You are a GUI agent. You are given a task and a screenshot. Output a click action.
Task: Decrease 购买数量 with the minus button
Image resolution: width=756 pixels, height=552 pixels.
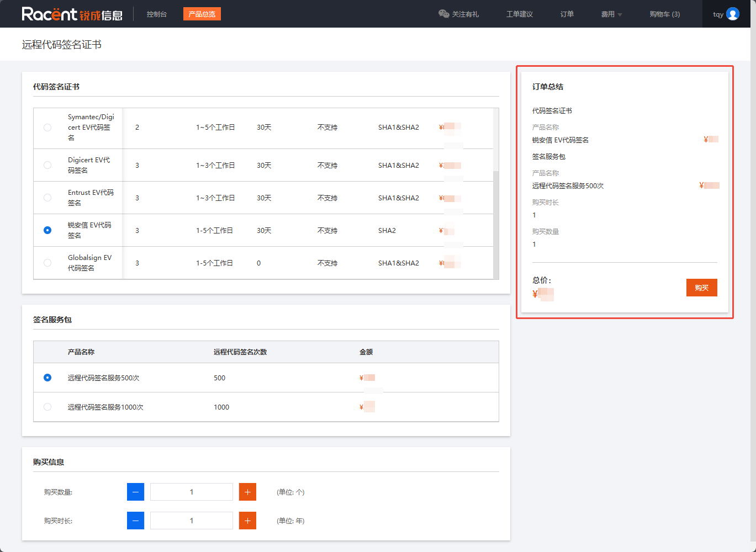[135, 492]
